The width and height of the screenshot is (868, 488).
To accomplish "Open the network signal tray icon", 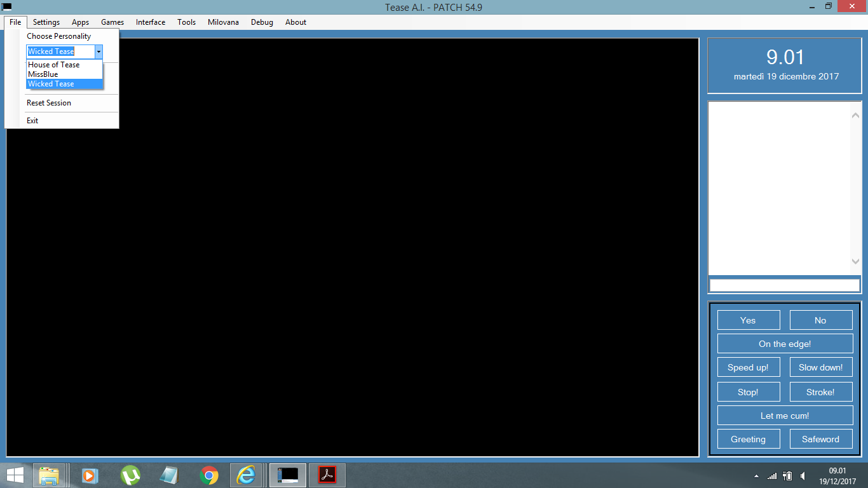I will click(772, 476).
